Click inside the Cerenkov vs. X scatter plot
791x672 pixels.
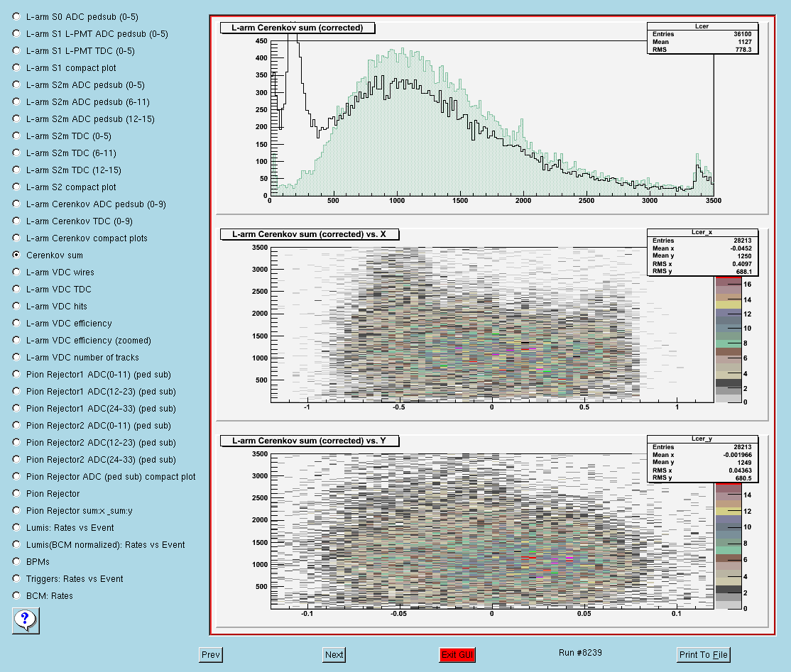(492, 325)
